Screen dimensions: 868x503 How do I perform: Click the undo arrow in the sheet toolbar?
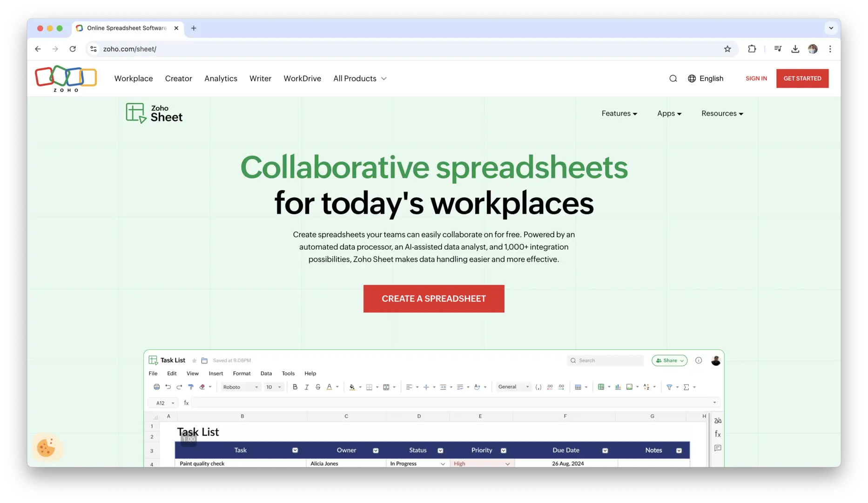168,387
